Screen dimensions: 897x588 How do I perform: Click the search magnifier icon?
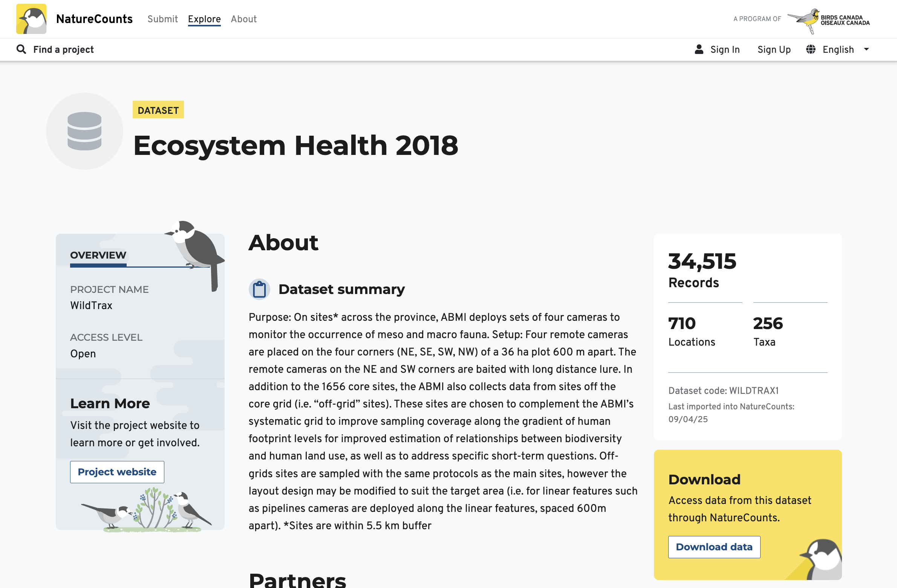[21, 49]
